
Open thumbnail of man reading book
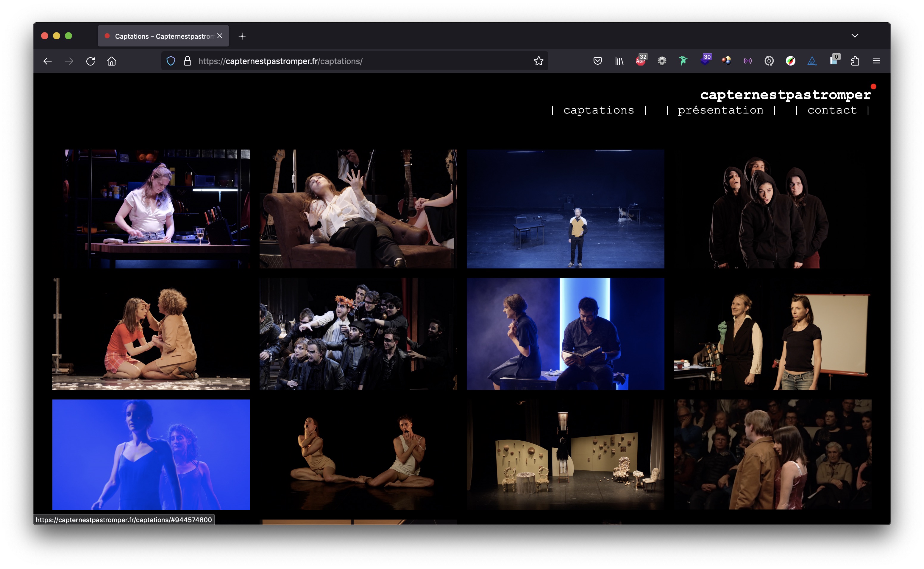click(565, 334)
